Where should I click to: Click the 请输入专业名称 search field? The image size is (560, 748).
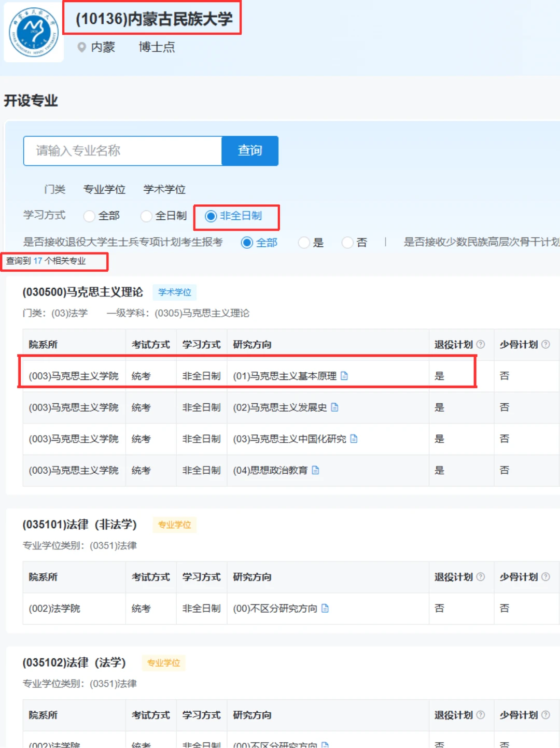122,151
